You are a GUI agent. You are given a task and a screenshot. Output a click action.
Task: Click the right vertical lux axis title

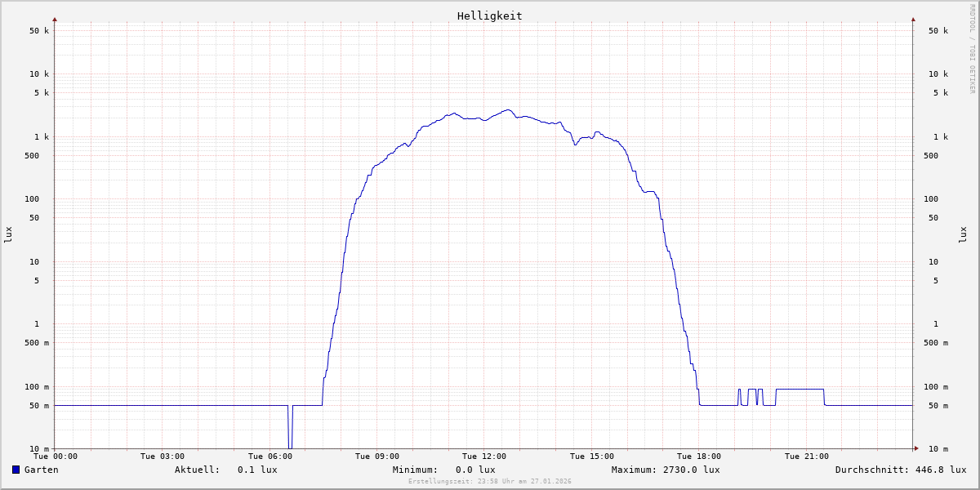pyautogui.click(x=963, y=234)
